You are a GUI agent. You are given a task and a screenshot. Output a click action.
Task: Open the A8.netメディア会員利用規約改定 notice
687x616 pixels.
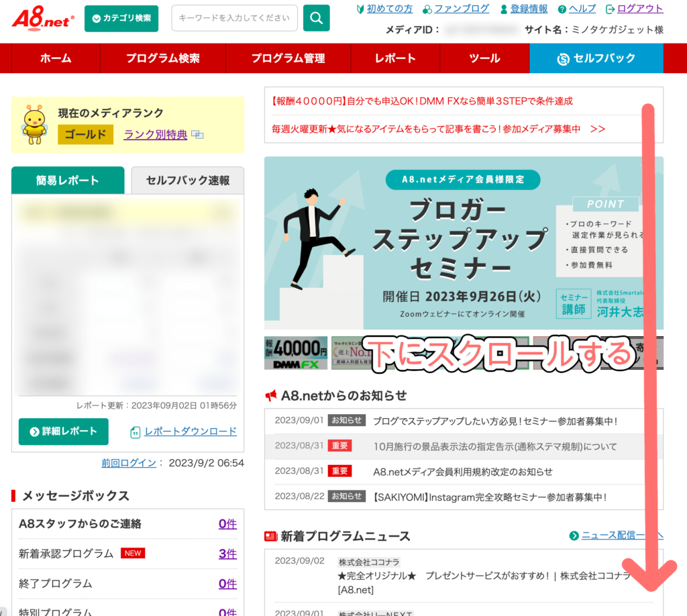click(463, 472)
